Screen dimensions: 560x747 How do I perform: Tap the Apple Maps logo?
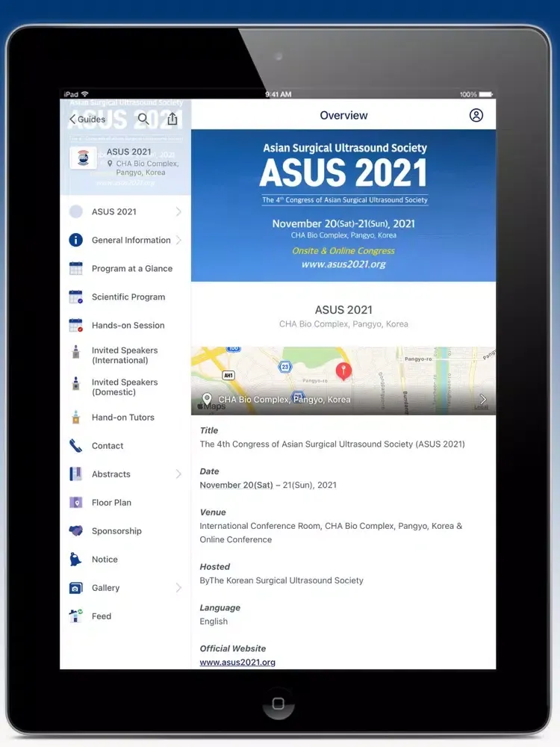tap(211, 406)
